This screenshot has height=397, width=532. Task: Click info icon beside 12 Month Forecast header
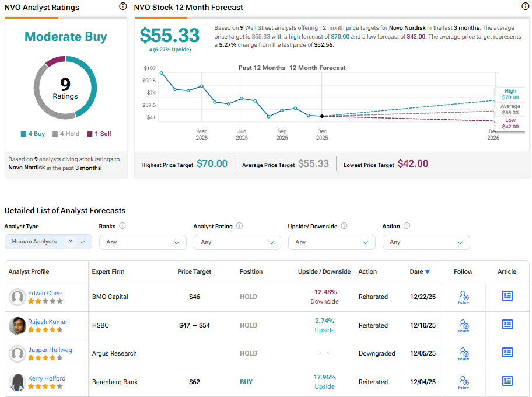tap(525, 6)
